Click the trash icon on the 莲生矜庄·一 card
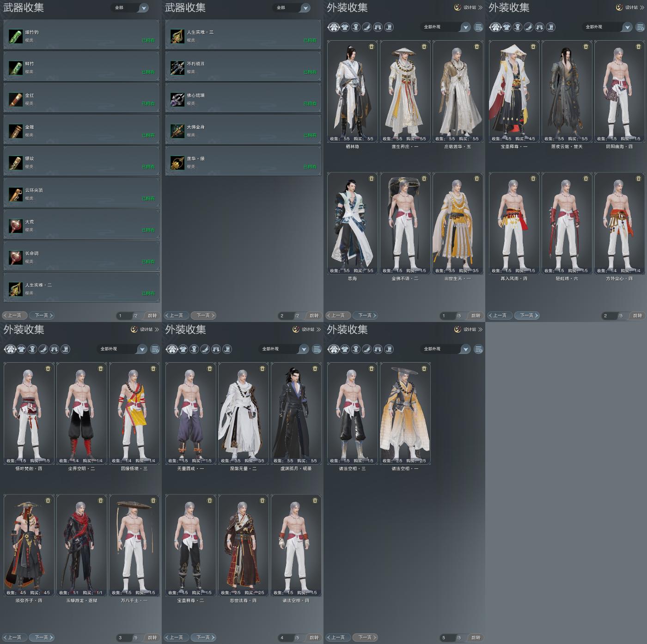The height and width of the screenshot is (644, 647). pos(424,47)
